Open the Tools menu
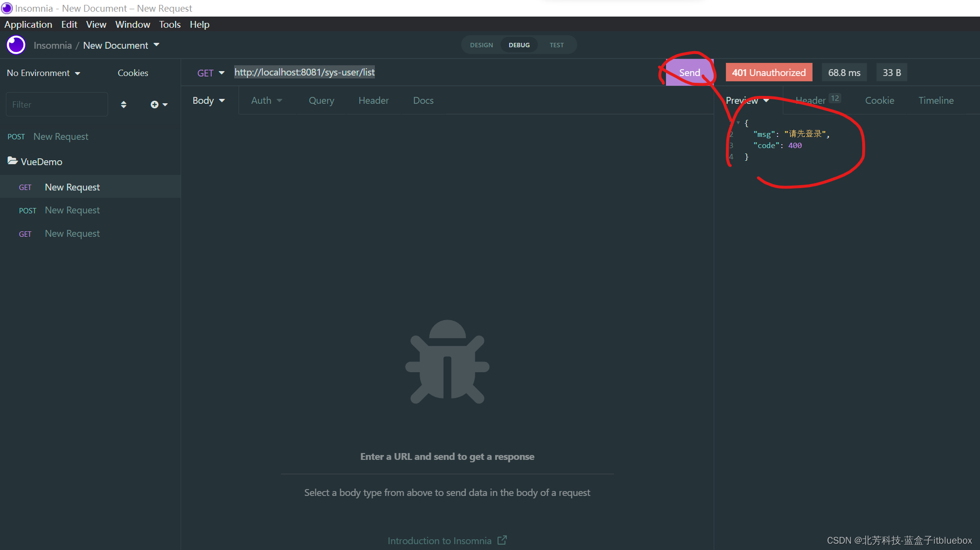The height and width of the screenshot is (550, 980). pos(169,24)
